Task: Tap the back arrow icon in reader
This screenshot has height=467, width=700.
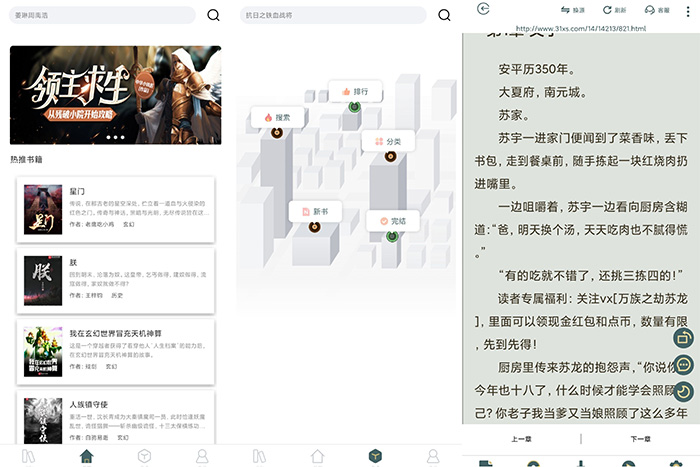Action: (484, 9)
